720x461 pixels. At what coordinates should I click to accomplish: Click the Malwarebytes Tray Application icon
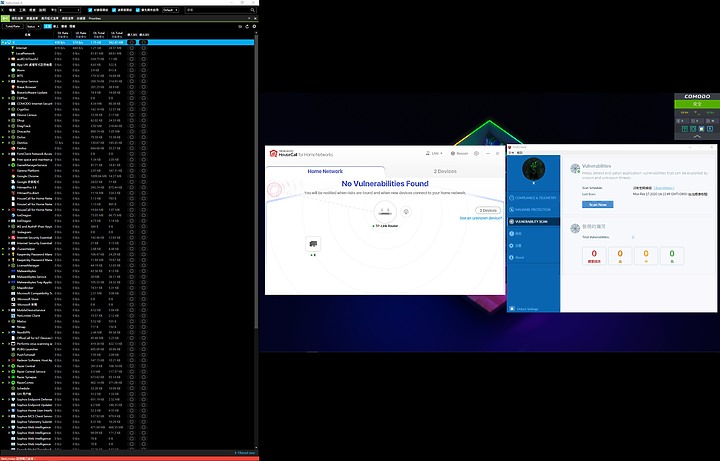pos(13,282)
